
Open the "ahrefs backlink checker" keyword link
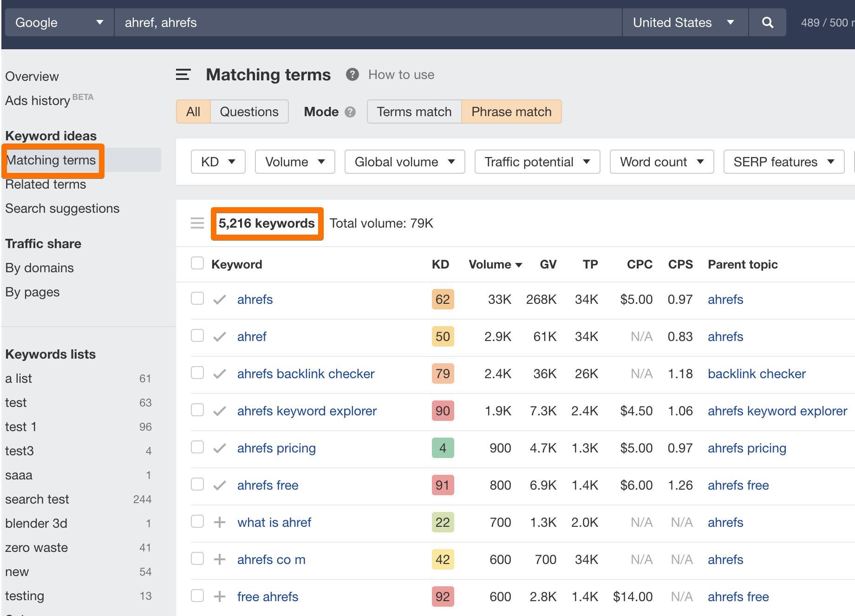pos(306,374)
